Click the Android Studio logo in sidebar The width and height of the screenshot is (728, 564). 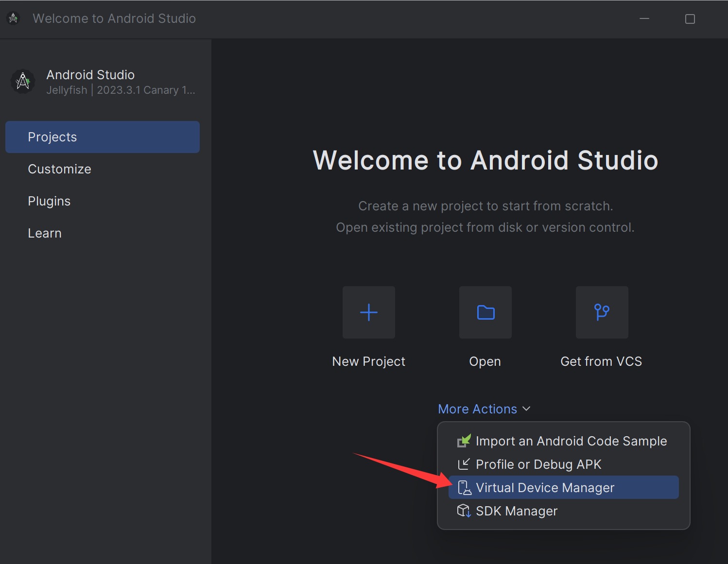tap(23, 82)
